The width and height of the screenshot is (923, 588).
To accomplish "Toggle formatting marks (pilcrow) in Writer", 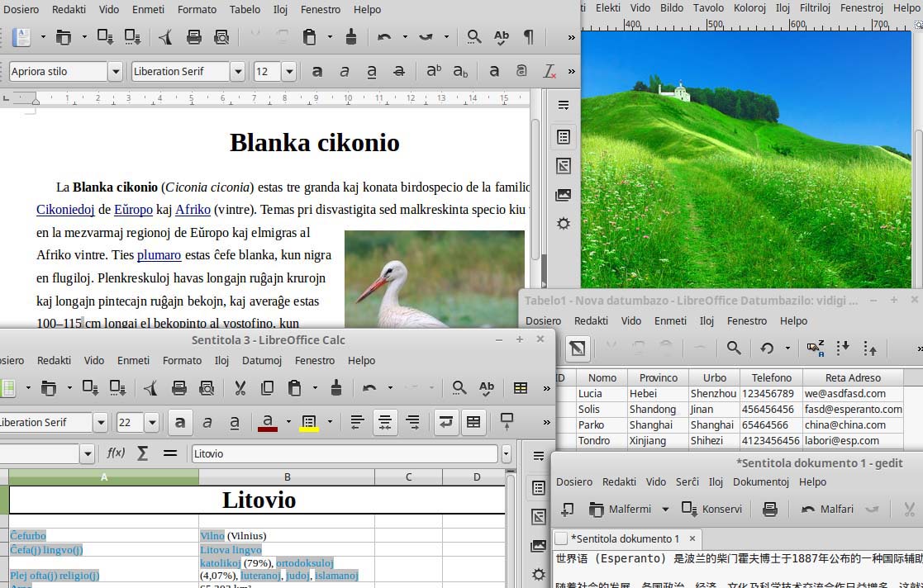I will tap(529, 37).
